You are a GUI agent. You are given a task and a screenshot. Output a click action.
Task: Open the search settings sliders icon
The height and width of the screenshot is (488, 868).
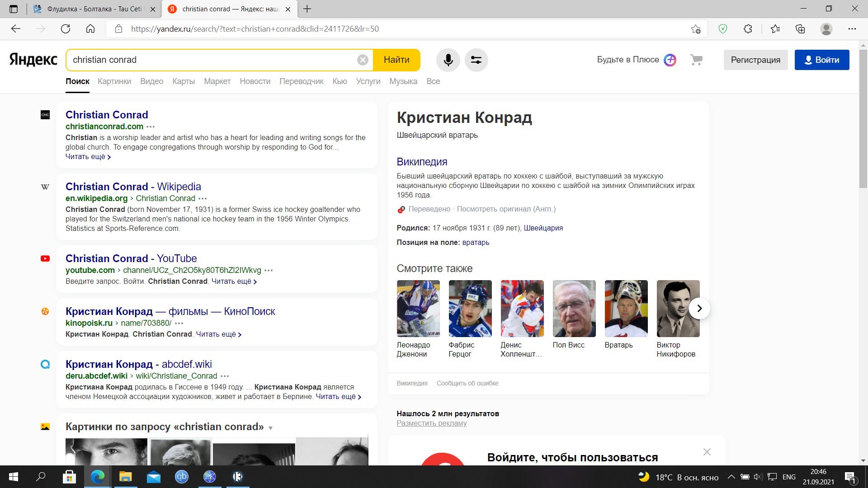pos(476,60)
